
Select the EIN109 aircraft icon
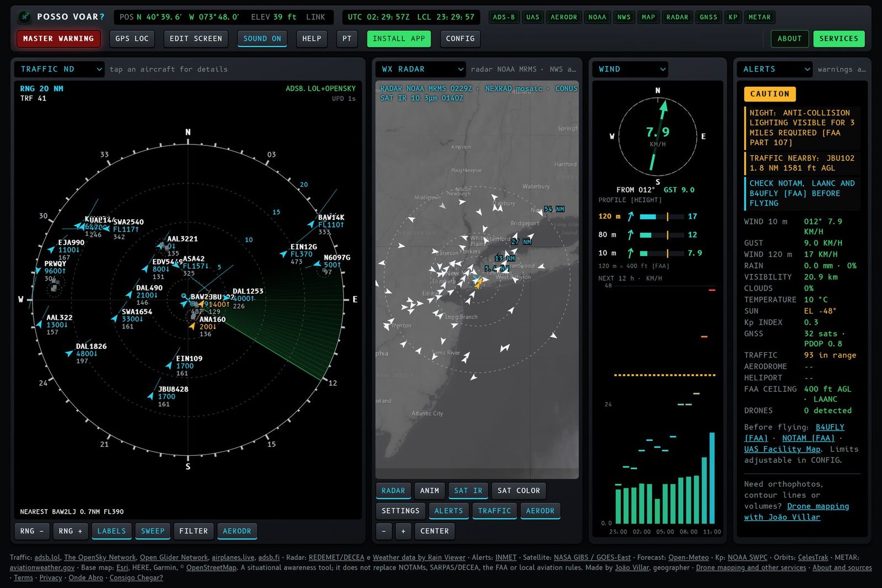point(169,365)
